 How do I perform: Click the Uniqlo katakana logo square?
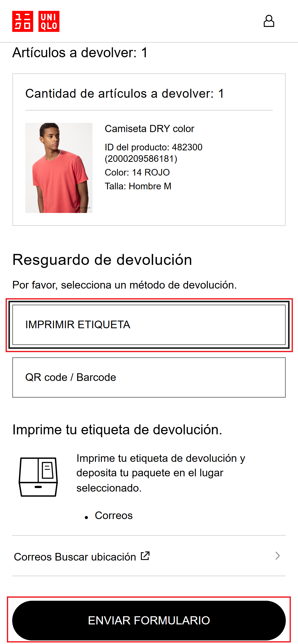click(23, 21)
